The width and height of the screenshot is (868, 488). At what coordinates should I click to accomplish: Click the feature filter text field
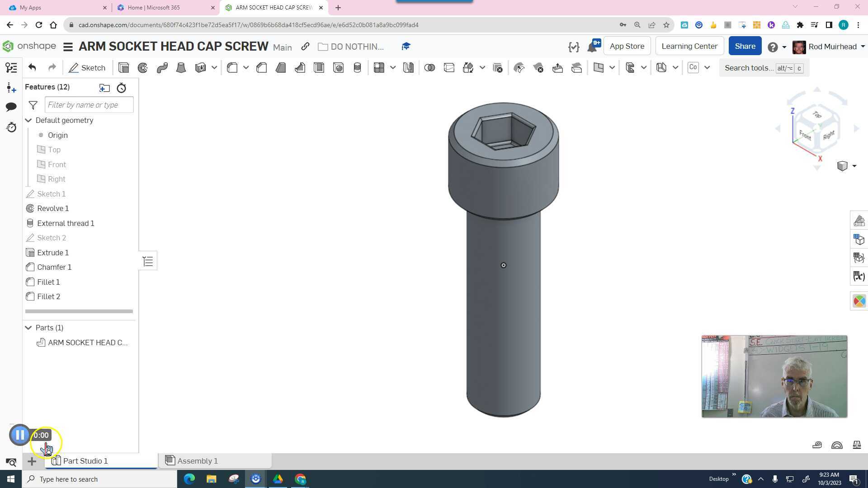(x=89, y=104)
